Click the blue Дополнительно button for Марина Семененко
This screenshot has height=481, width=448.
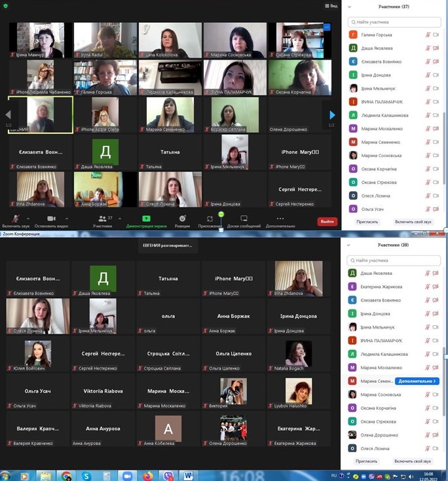(417, 381)
